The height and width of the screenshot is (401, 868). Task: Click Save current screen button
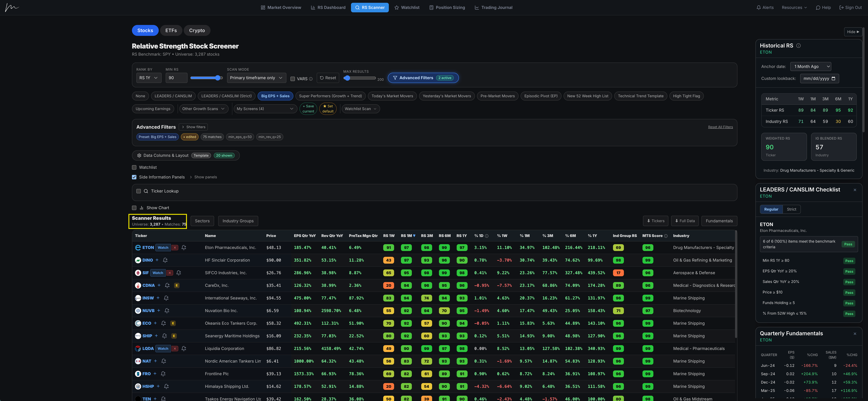pos(308,109)
